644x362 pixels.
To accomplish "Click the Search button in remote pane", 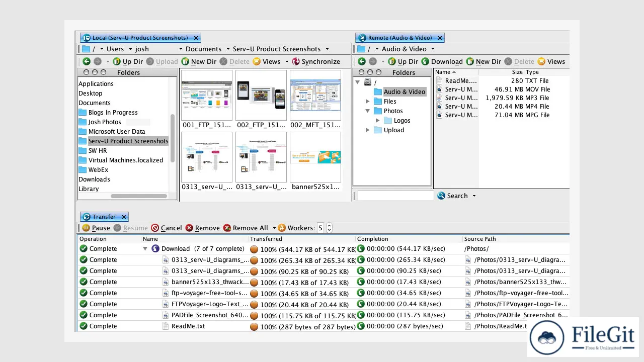I will tap(452, 196).
